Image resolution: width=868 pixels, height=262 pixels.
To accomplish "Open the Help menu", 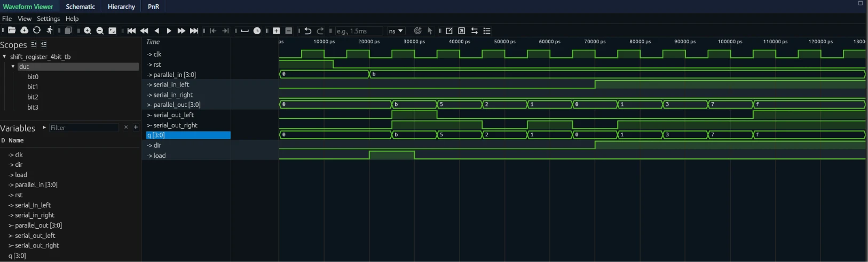I will [x=72, y=19].
